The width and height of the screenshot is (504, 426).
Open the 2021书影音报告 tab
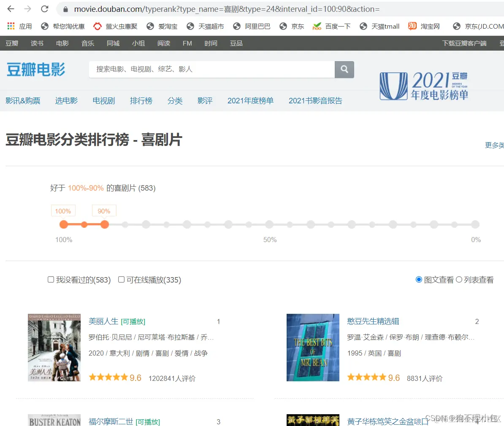pos(315,100)
